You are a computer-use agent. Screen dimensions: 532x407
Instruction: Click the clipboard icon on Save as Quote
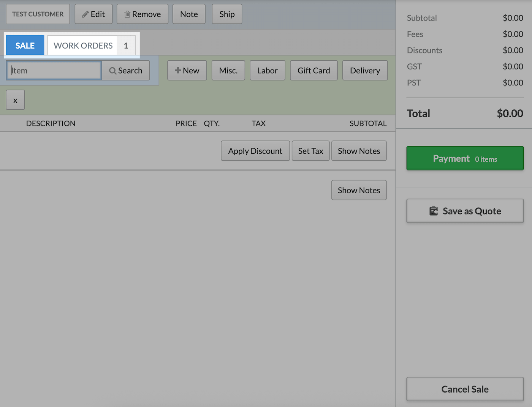434,211
